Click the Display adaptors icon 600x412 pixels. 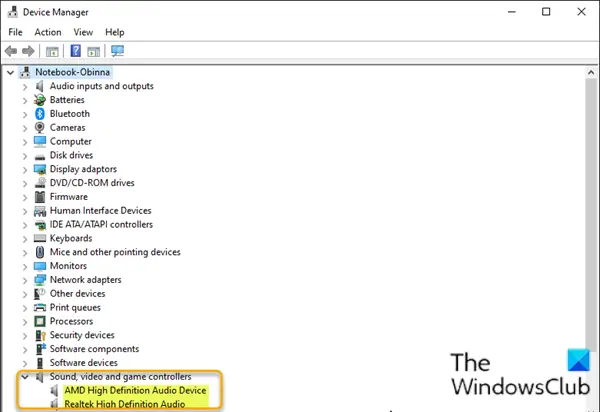(x=40, y=169)
